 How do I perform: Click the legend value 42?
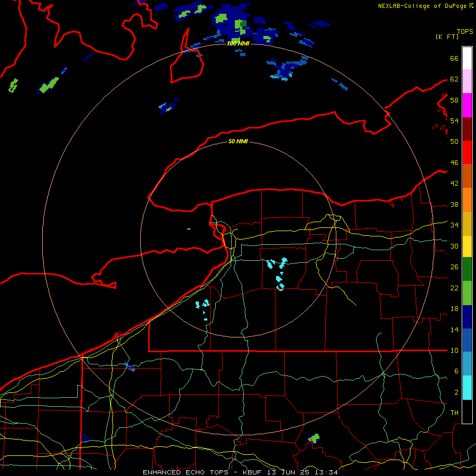454,184
